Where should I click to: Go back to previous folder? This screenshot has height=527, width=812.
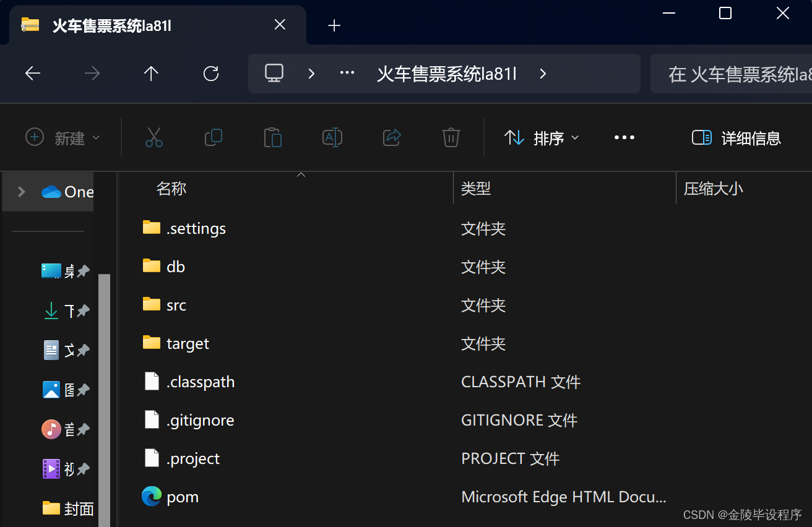[x=33, y=74]
